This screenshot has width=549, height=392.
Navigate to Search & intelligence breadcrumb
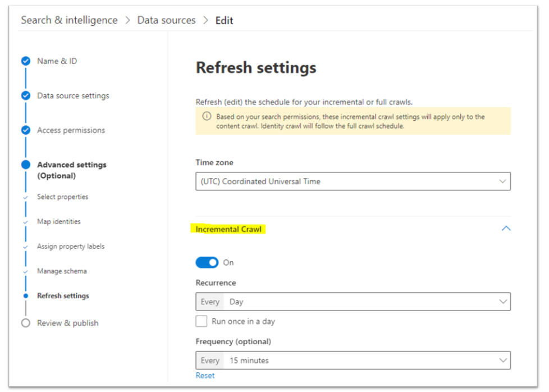(68, 20)
